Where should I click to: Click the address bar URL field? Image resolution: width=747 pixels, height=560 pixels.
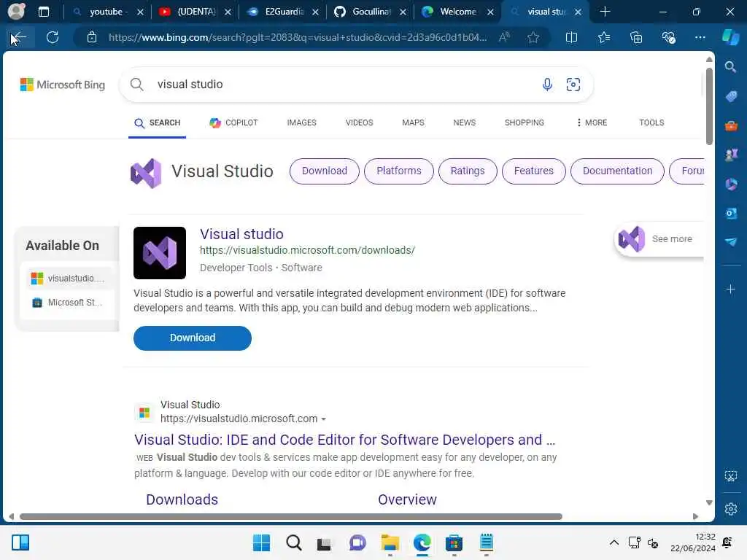pyautogui.click(x=298, y=37)
